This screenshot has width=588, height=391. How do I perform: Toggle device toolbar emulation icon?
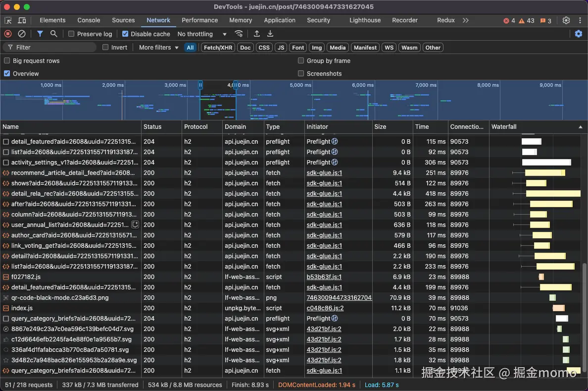(22, 20)
